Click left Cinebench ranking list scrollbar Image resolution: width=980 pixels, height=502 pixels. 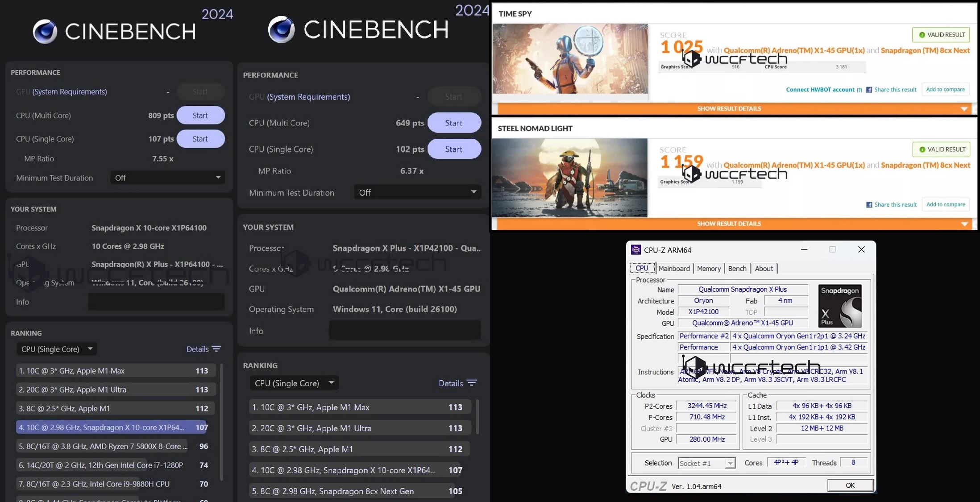coord(221,422)
